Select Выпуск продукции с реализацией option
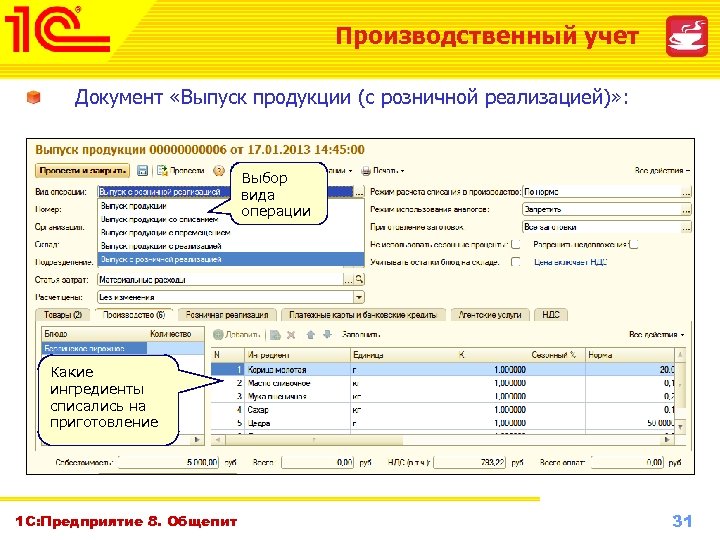 (231, 246)
